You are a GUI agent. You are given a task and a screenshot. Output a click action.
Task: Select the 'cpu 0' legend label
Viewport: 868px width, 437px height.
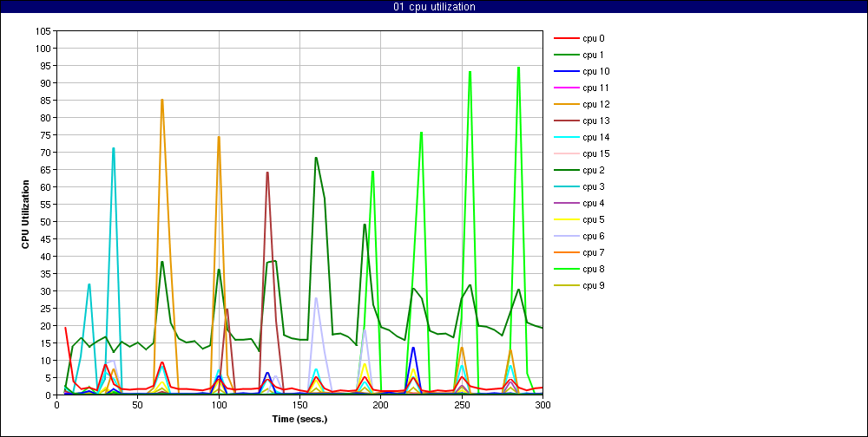coord(594,39)
